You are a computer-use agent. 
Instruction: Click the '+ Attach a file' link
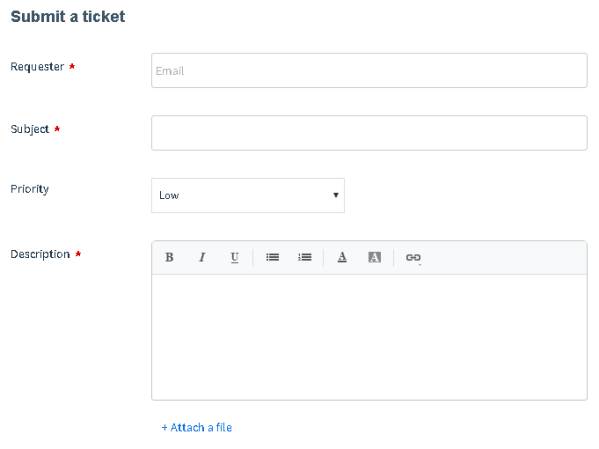(197, 427)
